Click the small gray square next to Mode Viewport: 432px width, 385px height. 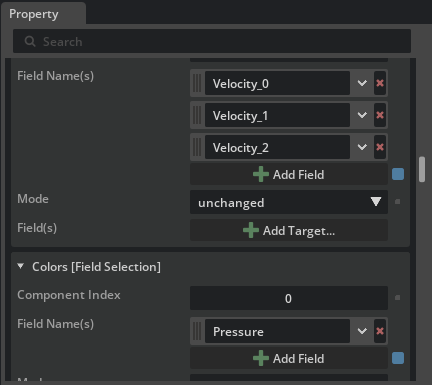pyautogui.click(x=397, y=202)
